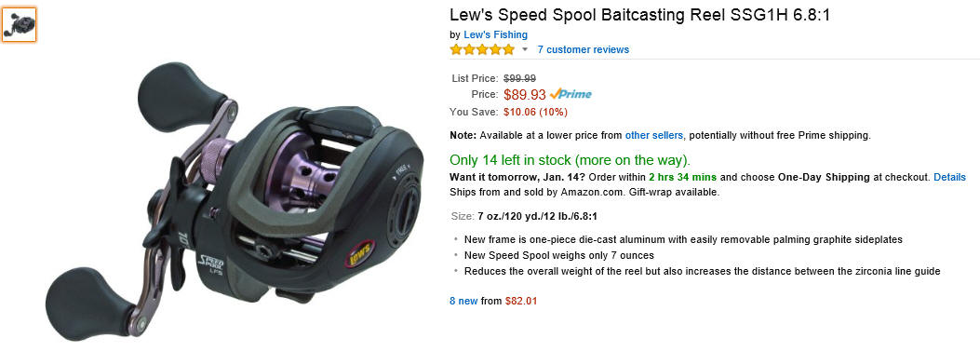The height and width of the screenshot is (351, 980).
Task: Open the 7 customer reviews link
Action: pos(584,49)
